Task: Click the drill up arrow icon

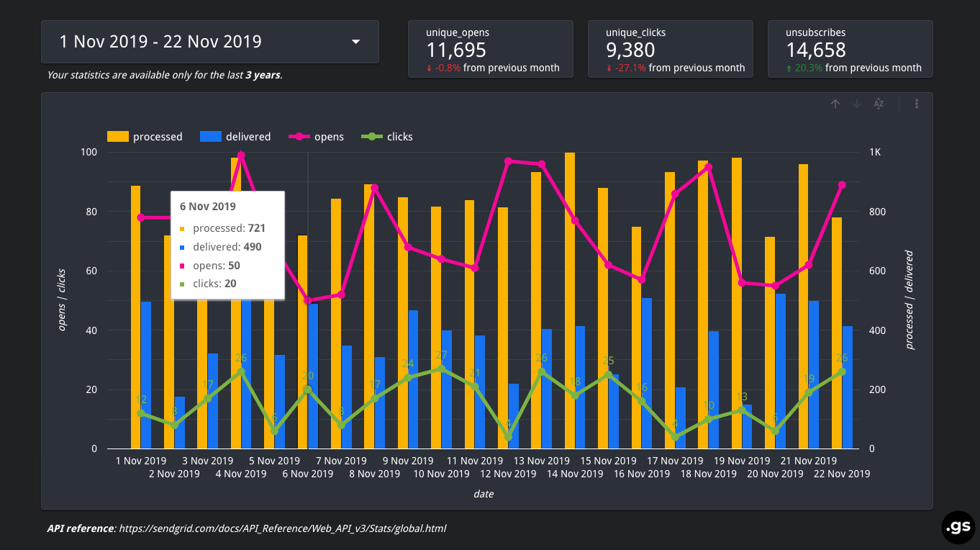Action: [835, 104]
